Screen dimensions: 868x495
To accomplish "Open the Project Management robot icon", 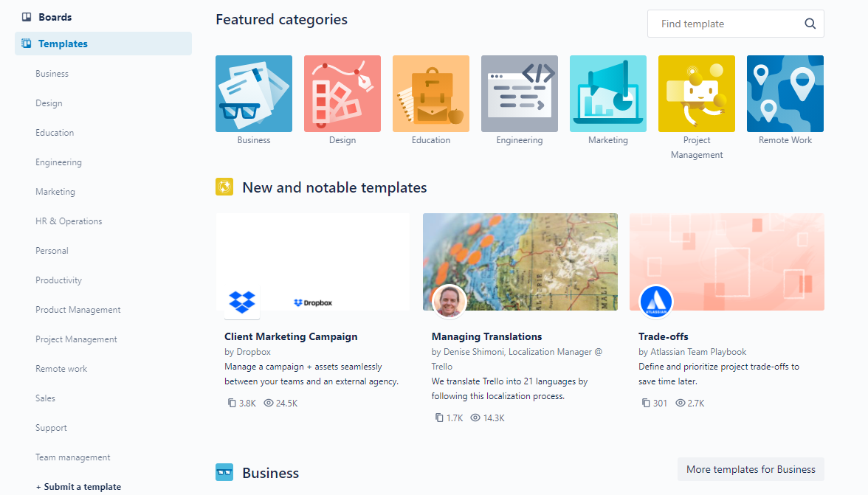I will tap(697, 94).
